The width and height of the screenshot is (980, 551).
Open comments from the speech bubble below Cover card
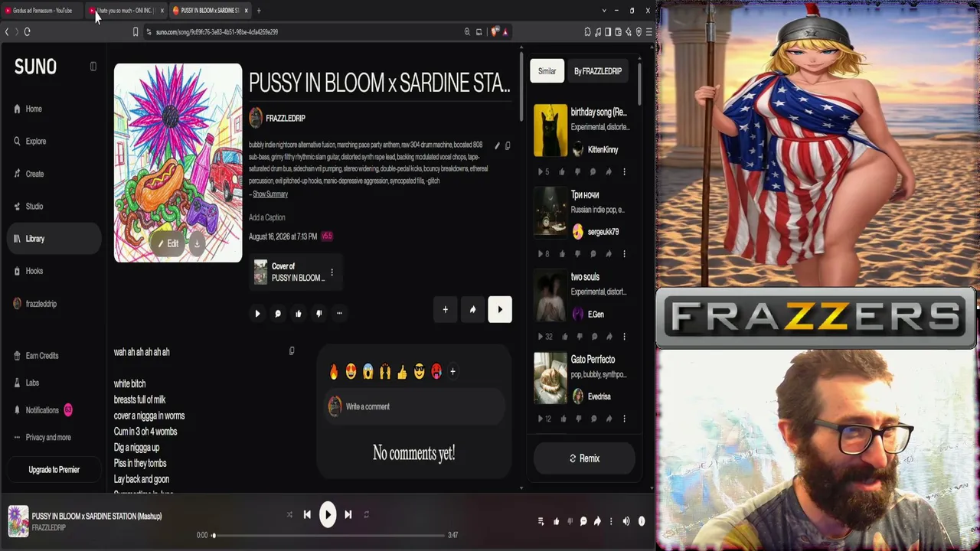[278, 313]
